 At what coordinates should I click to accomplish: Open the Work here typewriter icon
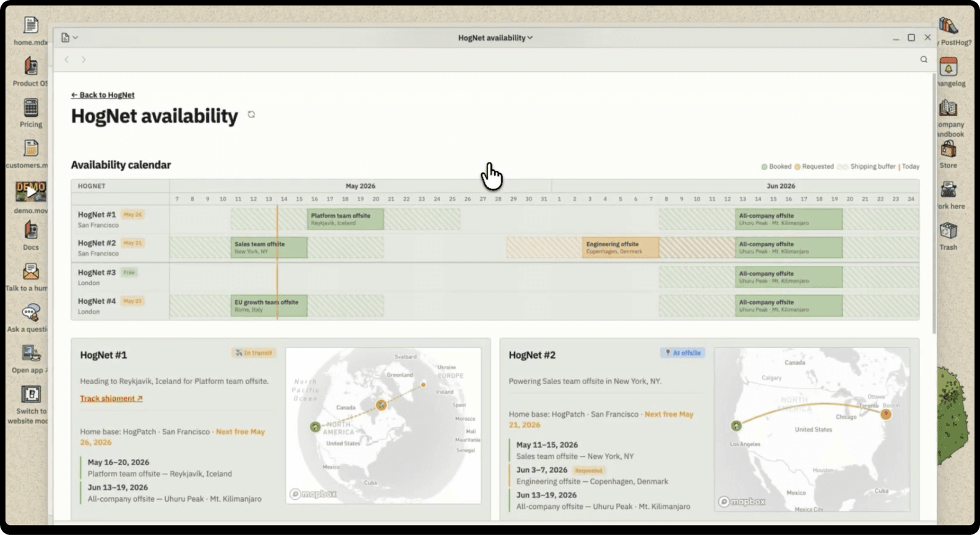(x=948, y=190)
